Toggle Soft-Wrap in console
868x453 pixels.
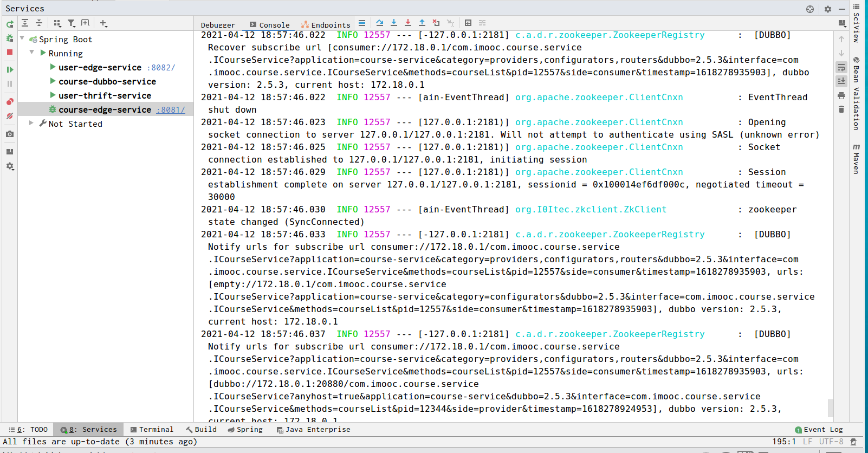coord(841,67)
